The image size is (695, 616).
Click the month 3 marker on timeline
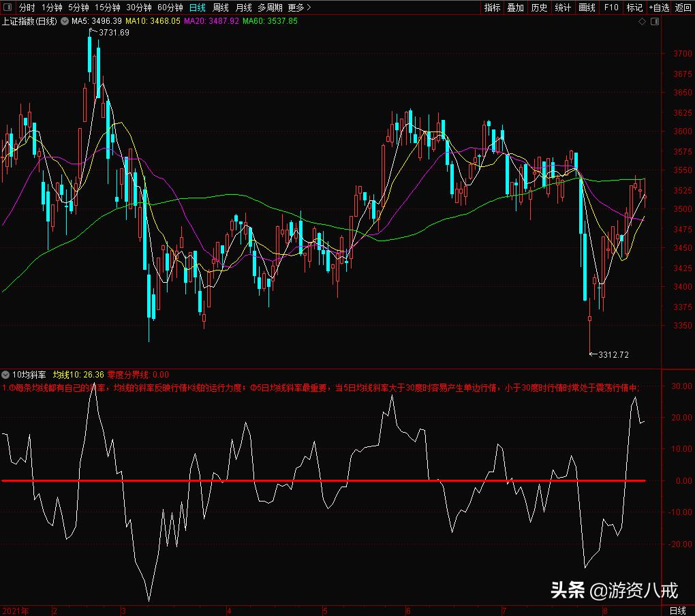[123, 611]
